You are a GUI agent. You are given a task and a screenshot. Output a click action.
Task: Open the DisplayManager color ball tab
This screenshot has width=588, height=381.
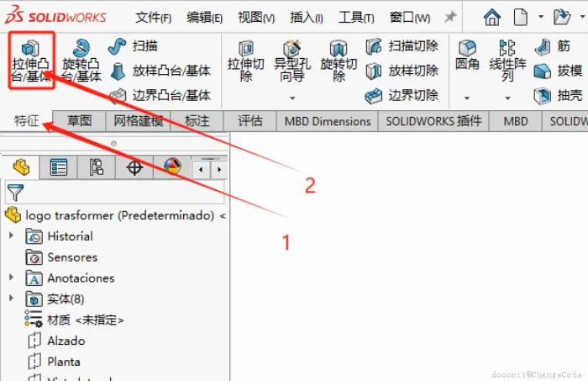pyautogui.click(x=172, y=167)
